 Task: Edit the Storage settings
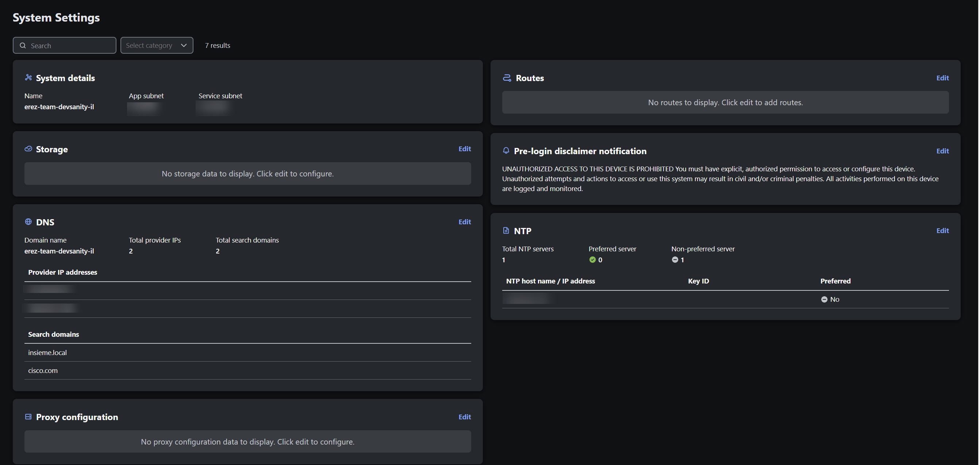[x=465, y=149]
